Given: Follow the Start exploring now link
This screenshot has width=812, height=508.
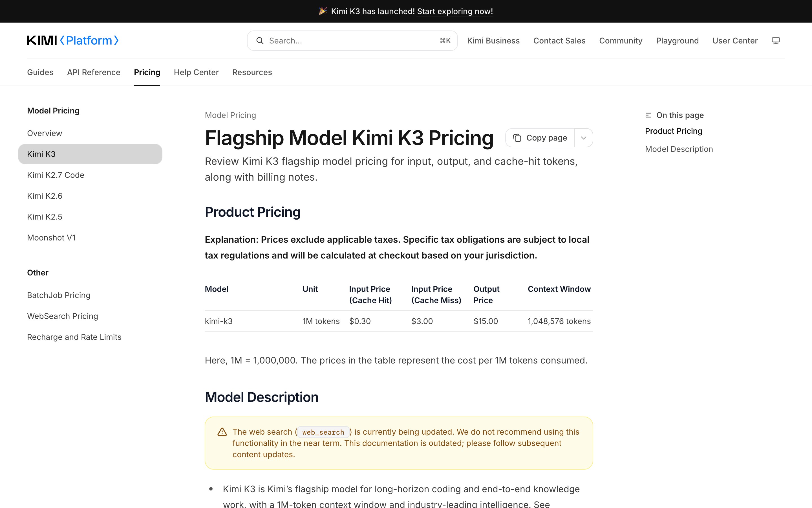Looking at the screenshot, I should 455,11.
